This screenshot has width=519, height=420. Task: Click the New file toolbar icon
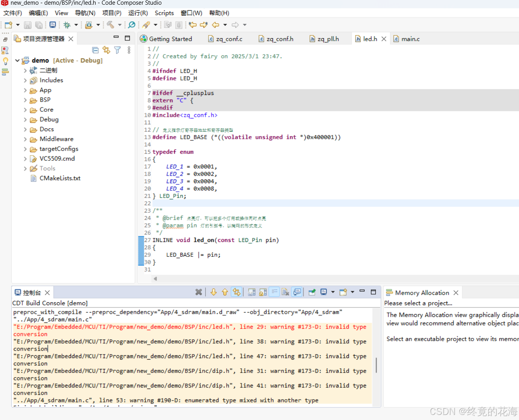click(x=8, y=25)
